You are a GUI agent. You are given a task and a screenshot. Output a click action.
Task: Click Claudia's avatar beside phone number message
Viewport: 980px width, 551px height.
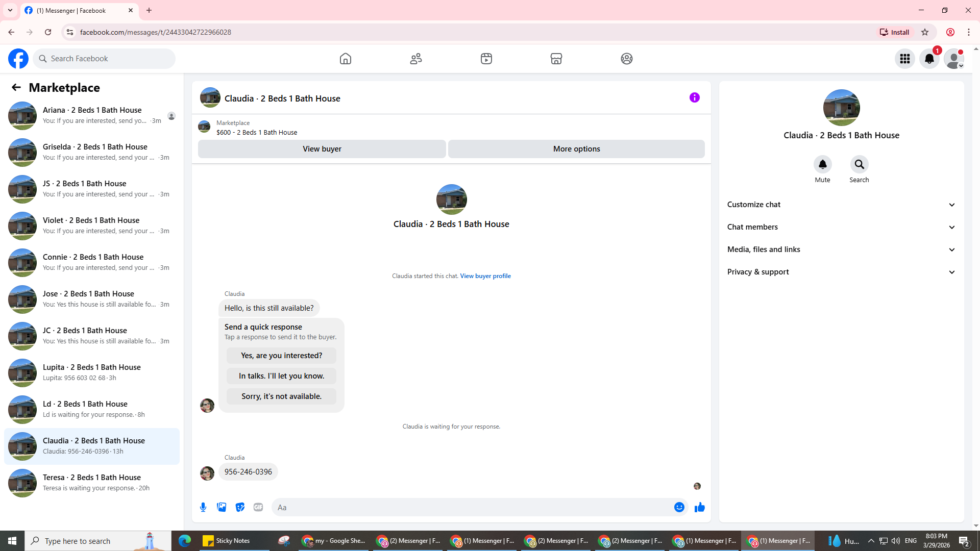click(x=207, y=473)
